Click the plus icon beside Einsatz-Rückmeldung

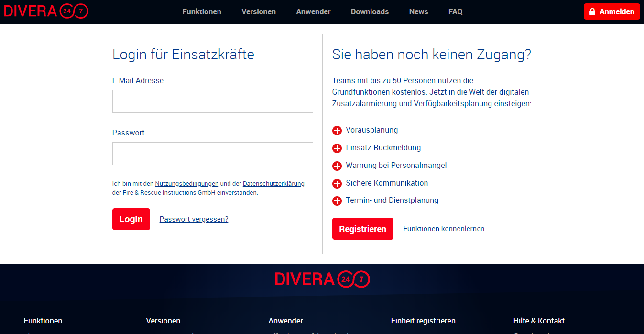coord(337,148)
